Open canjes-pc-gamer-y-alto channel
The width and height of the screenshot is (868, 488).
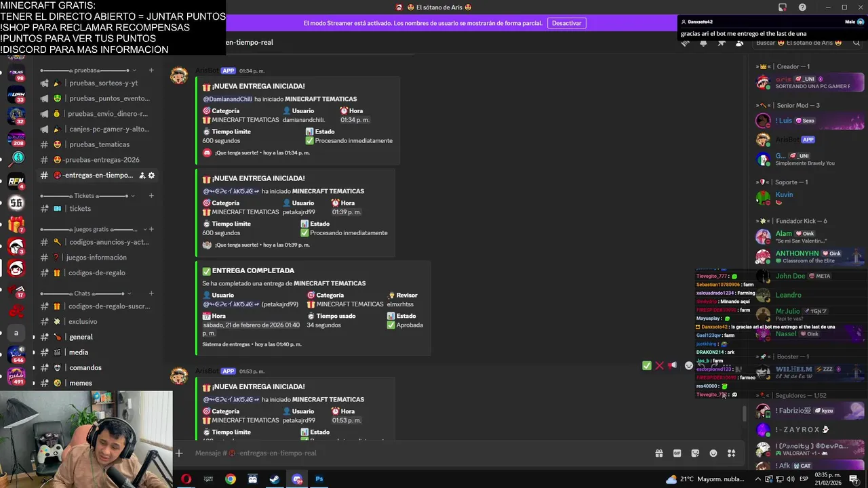click(98, 129)
